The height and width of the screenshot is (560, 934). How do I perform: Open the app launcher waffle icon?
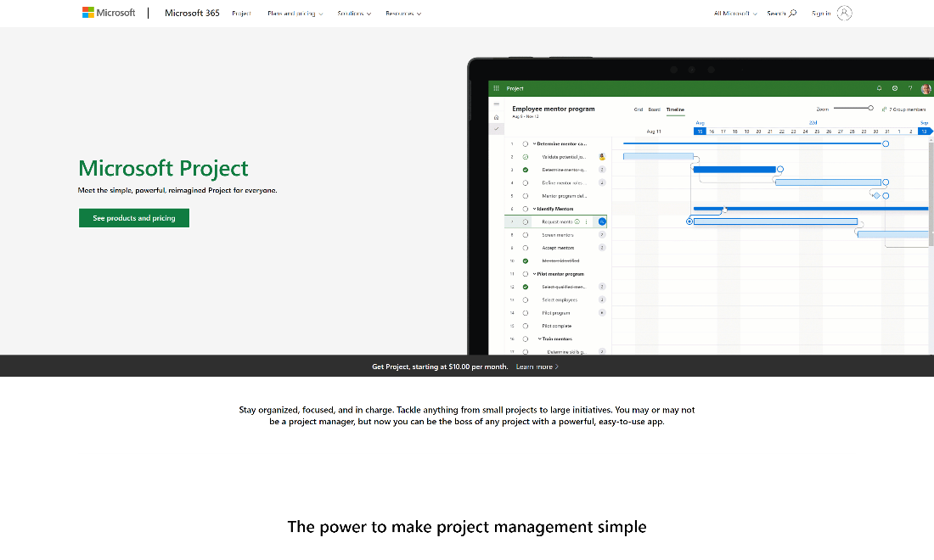point(497,88)
